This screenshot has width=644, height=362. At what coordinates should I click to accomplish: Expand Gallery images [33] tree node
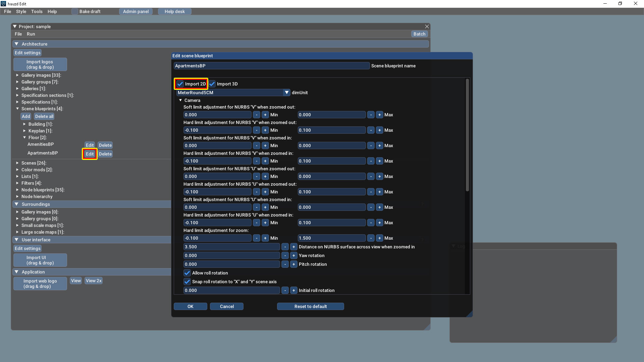coord(17,75)
